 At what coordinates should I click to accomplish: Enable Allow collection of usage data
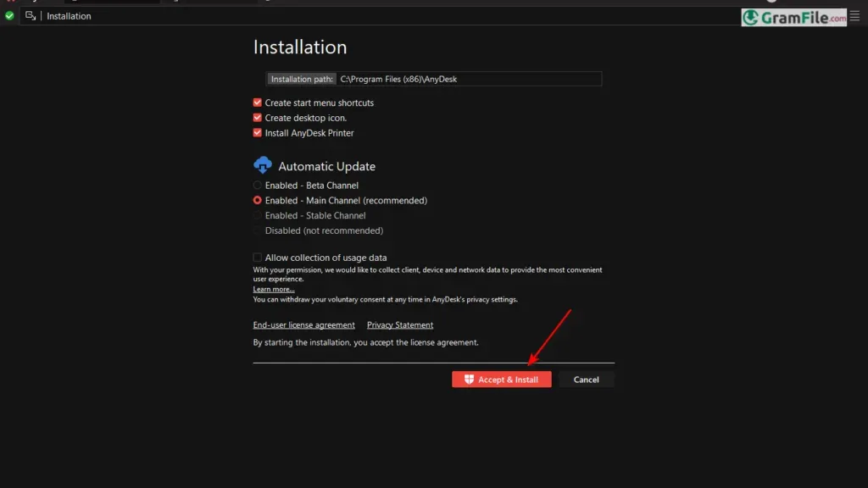258,258
